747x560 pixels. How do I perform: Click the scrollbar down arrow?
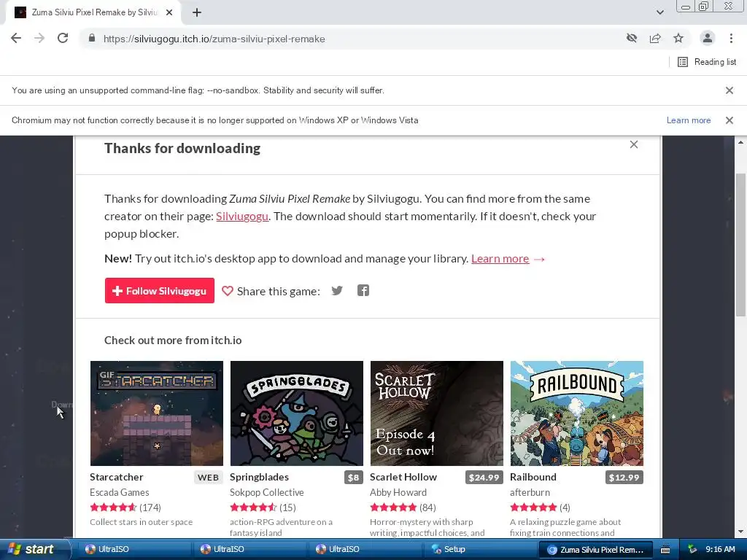click(x=740, y=532)
